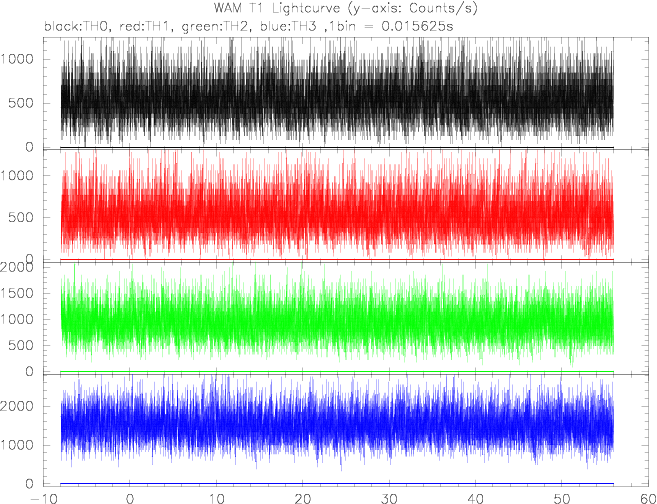Click the '1000' y-axis label of green panel
Screen dimensions: 657x504
pos(17,319)
